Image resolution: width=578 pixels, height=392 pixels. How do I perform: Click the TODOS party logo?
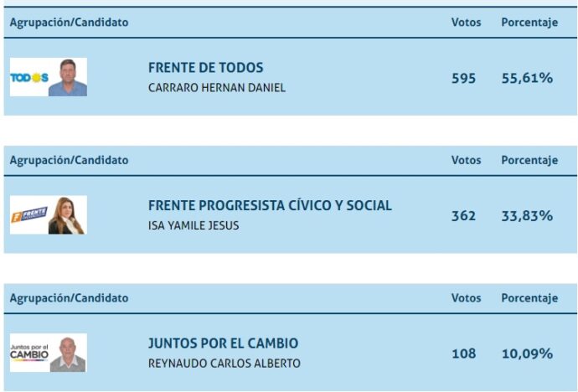[x=28, y=78]
